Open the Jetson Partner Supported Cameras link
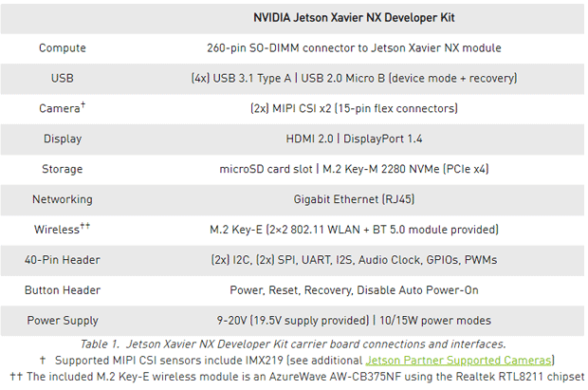 [459, 361]
